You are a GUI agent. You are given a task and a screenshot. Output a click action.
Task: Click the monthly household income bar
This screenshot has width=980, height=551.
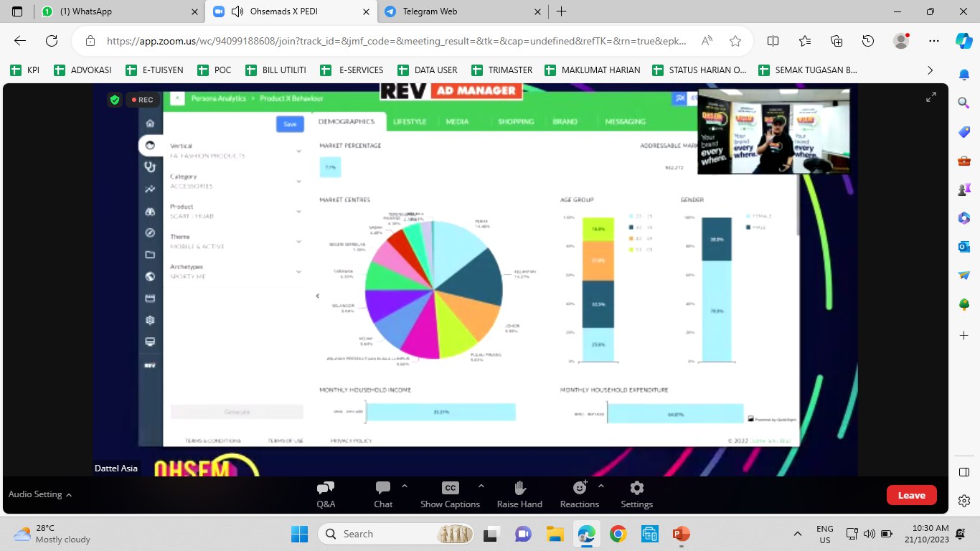point(440,412)
